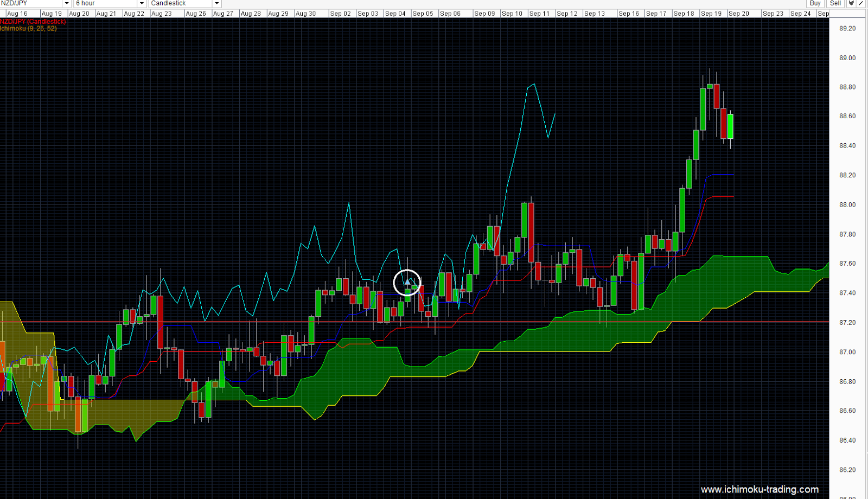Click the Sep 20 date label

tap(738, 14)
